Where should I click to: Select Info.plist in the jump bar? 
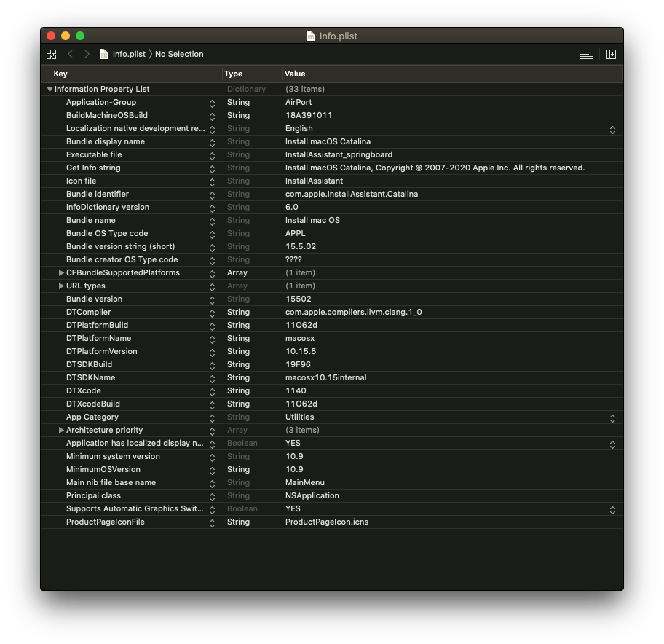(129, 54)
